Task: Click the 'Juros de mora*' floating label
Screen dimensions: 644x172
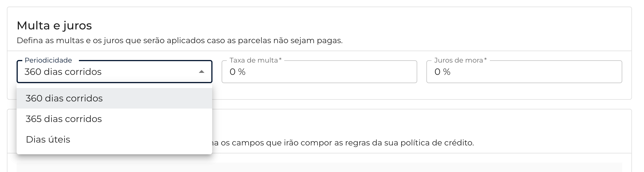Action: [x=460, y=60]
